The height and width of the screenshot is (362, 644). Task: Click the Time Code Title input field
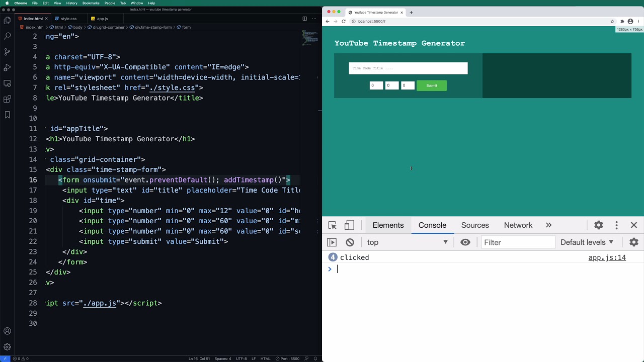pyautogui.click(x=408, y=68)
